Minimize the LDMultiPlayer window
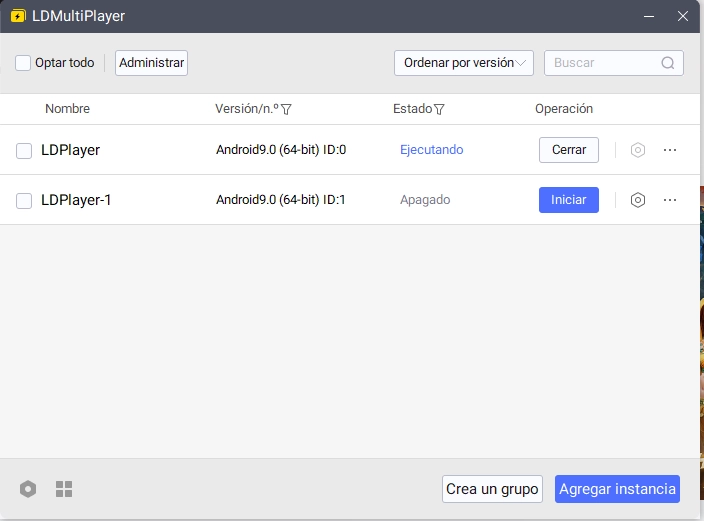The width and height of the screenshot is (704, 521). pyautogui.click(x=648, y=16)
